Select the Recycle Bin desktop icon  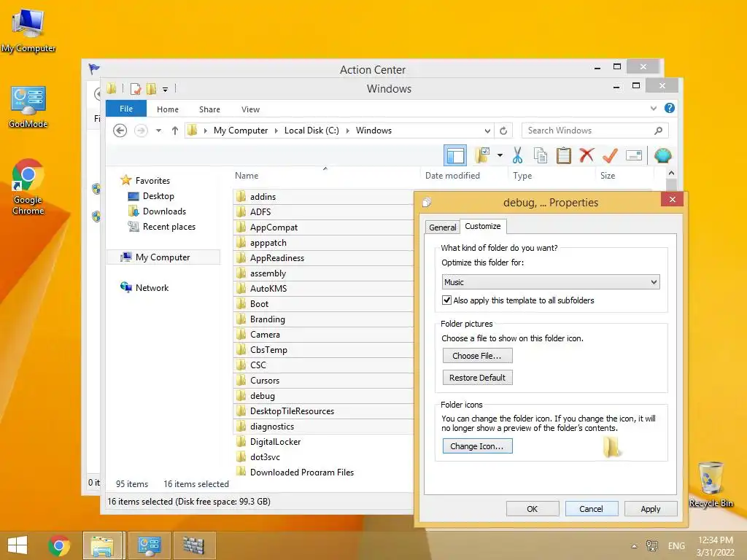tap(711, 484)
